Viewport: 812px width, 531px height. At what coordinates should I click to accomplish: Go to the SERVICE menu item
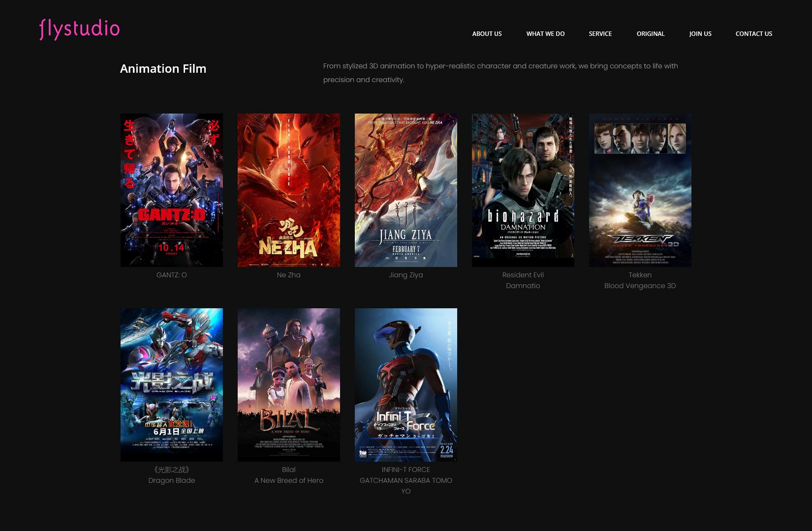600,34
